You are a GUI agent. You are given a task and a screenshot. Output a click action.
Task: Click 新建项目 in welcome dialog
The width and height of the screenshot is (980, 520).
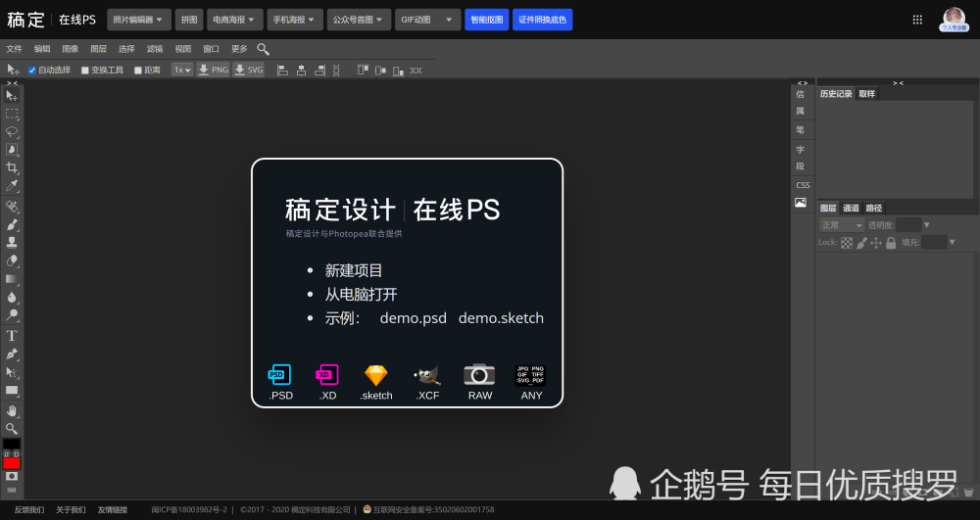pyautogui.click(x=353, y=271)
